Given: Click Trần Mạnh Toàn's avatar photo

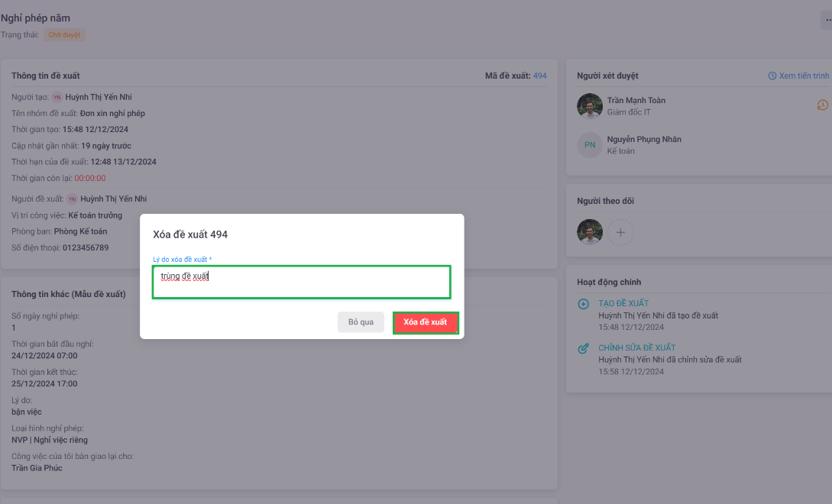Looking at the screenshot, I should pos(590,106).
